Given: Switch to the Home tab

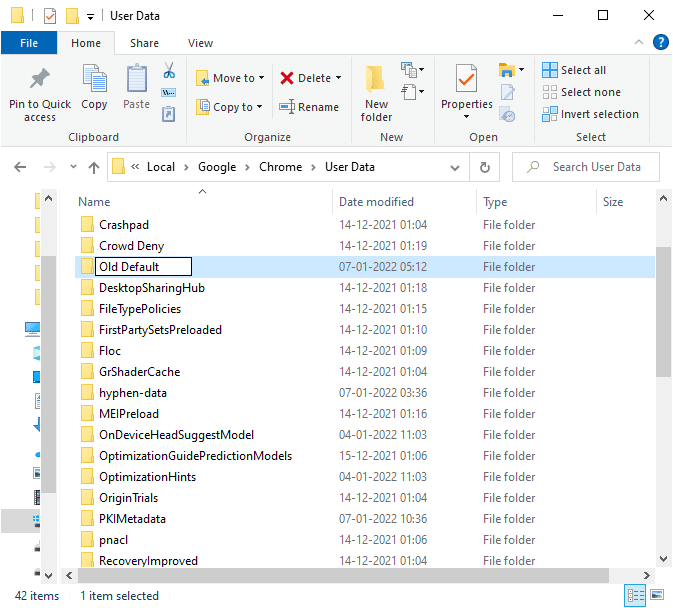Looking at the screenshot, I should [86, 43].
